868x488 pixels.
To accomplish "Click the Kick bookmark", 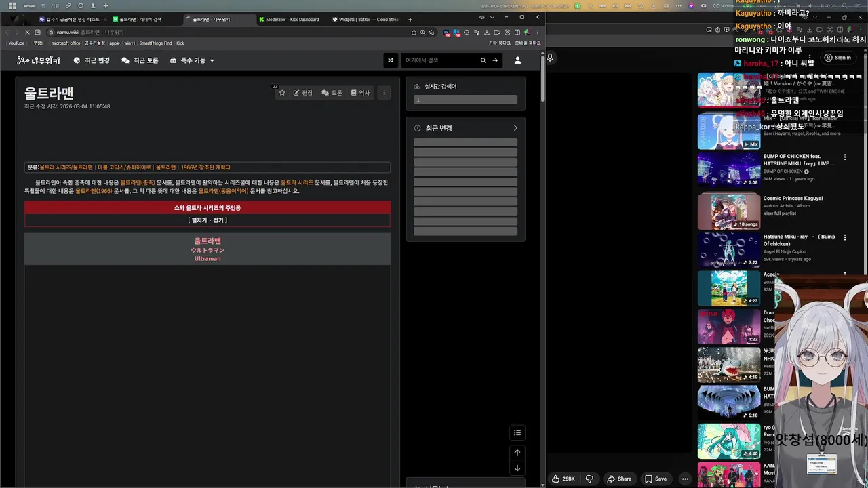I will pos(180,43).
